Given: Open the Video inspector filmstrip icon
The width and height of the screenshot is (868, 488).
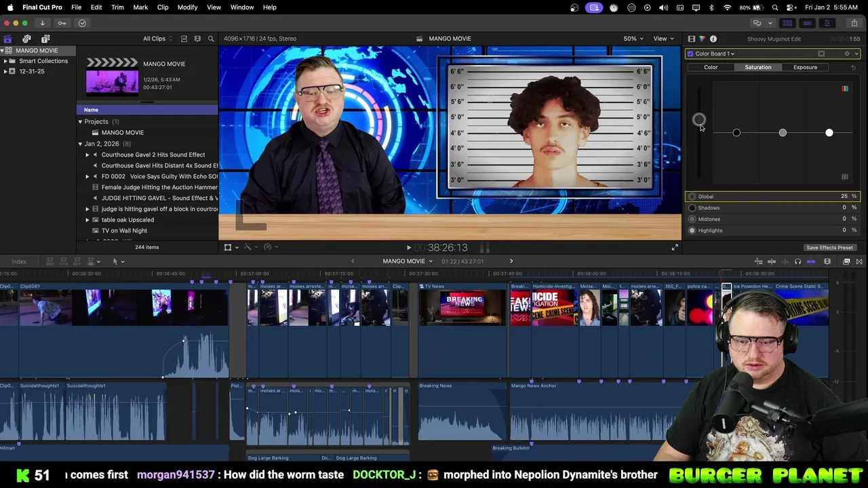Looking at the screenshot, I should tap(691, 39).
